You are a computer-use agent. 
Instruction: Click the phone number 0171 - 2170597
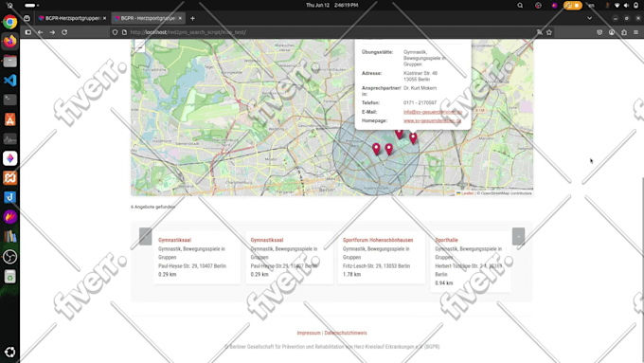click(x=420, y=102)
